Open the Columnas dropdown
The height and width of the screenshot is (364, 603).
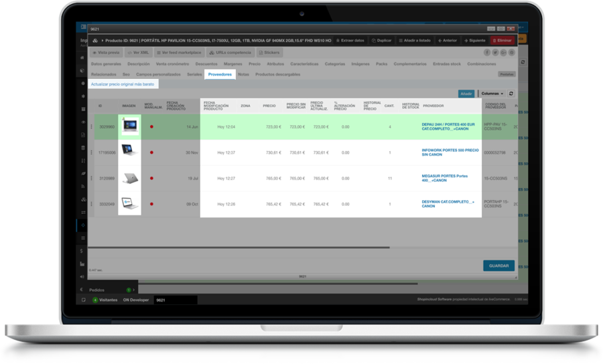pos(492,94)
